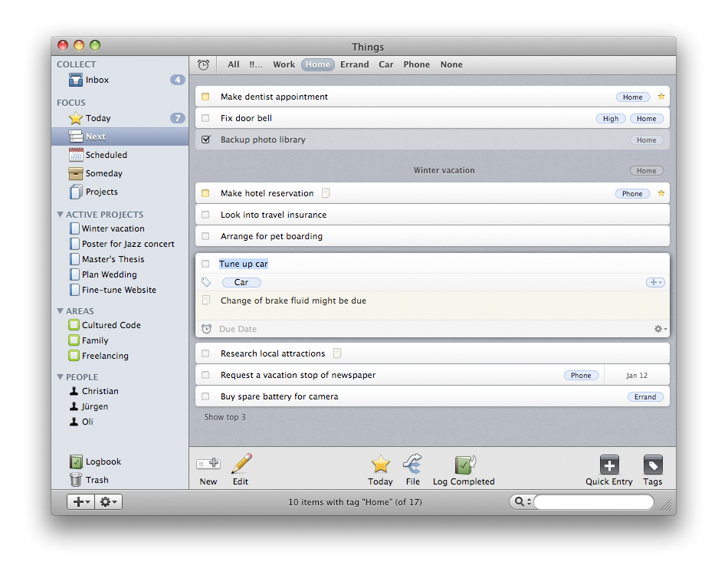This screenshot has height=575, width=728.
Task: Click the File toolbar icon
Action: [x=412, y=464]
